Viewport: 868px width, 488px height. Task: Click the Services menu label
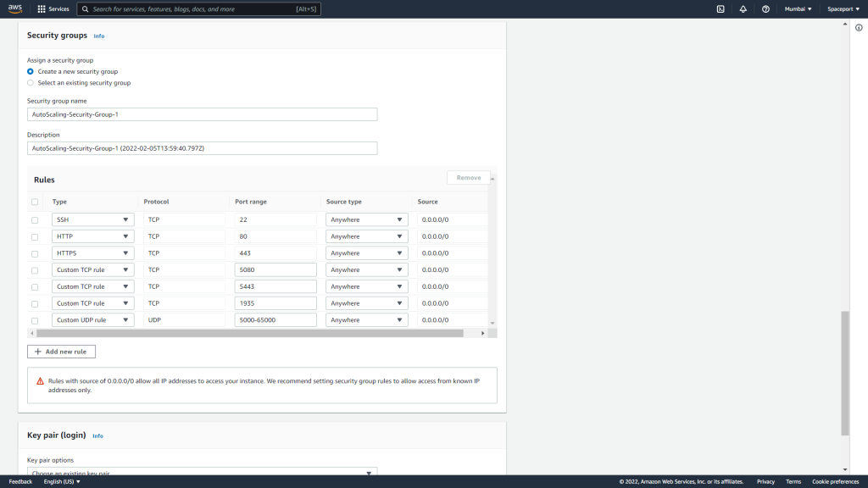pos(58,8)
